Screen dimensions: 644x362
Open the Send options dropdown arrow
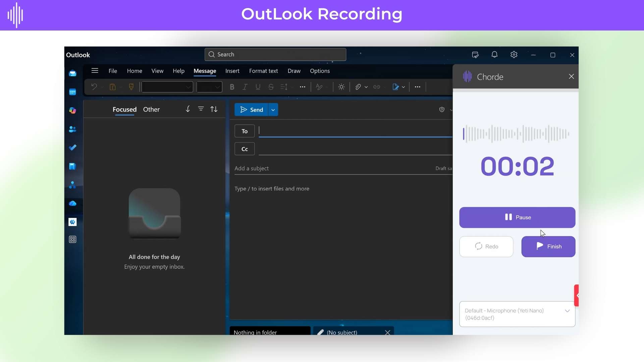click(272, 110)
